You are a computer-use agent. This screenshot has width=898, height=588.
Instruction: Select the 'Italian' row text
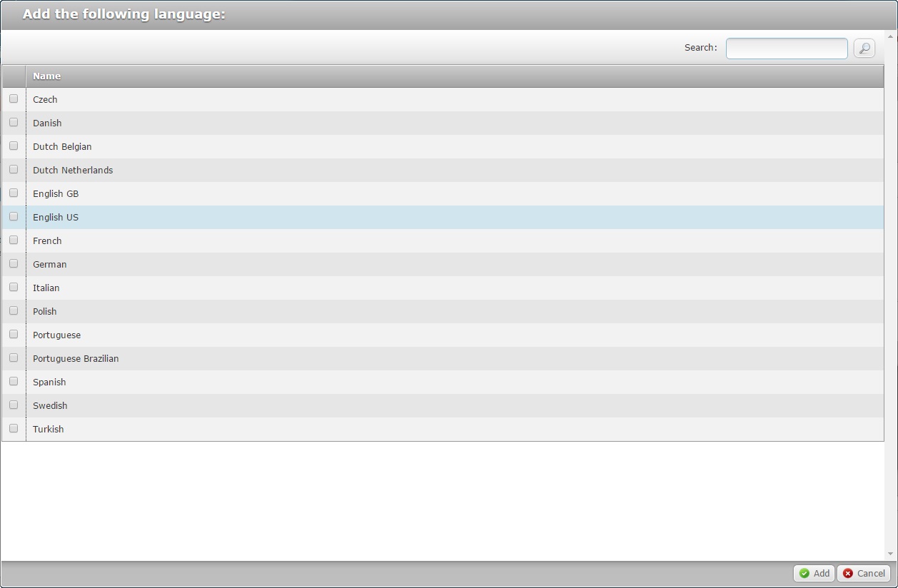(x=46, y=288)
